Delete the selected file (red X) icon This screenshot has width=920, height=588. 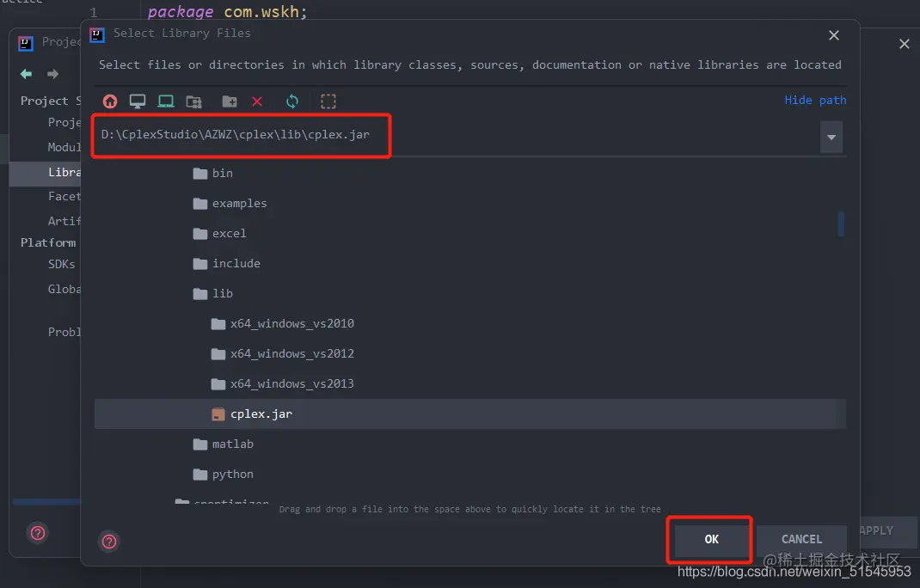(257, 101)
